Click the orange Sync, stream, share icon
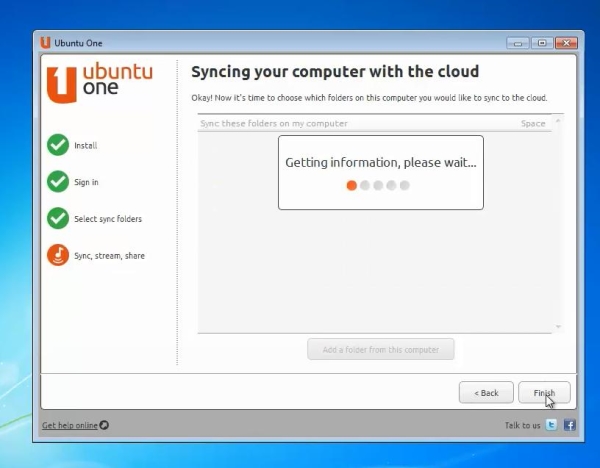Image resolution: width=600 pixels, height=468 pixels. tap(58, 255)
